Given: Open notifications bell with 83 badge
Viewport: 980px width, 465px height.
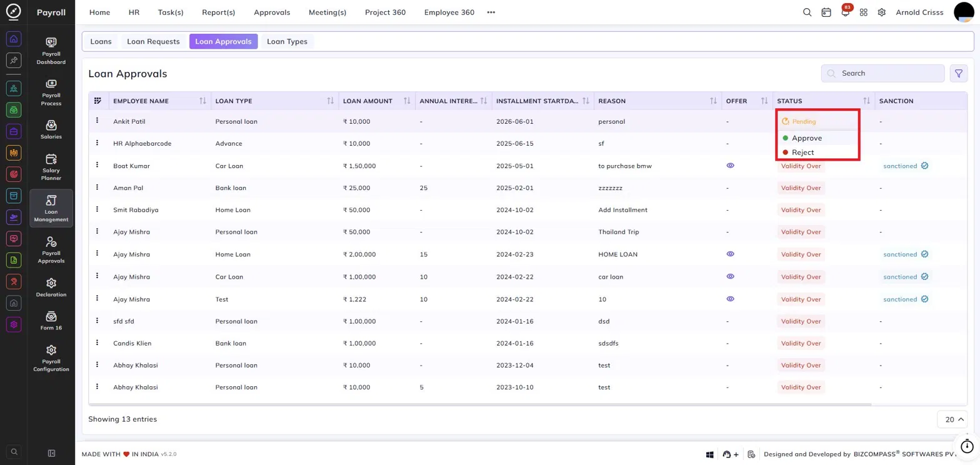Looking at the screenshot, I should 845,12.
